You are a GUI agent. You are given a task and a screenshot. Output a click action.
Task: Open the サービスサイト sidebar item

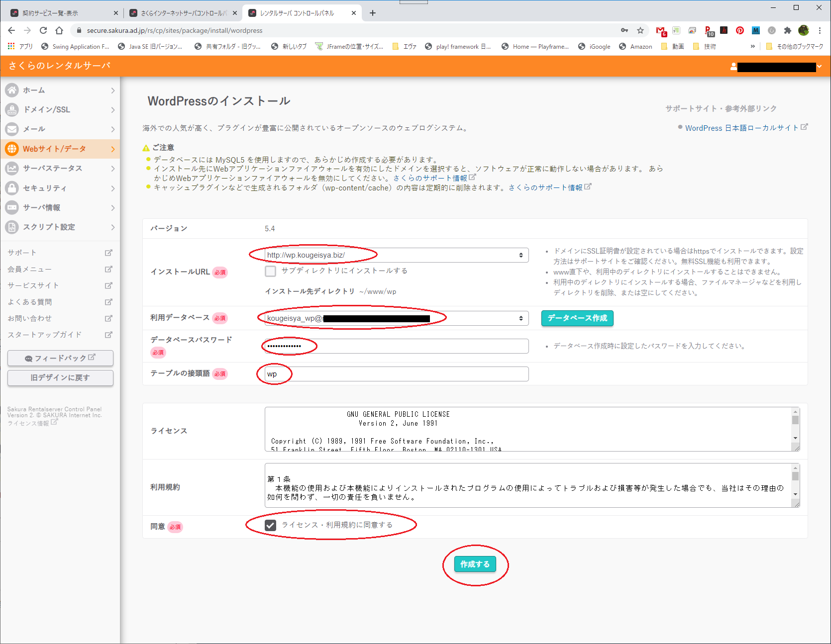(60, 285)
